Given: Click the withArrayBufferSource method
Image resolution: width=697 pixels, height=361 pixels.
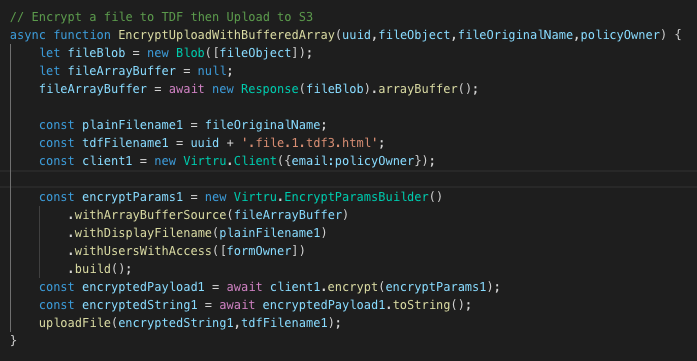Looking at the screenshot, I should 151,215.
